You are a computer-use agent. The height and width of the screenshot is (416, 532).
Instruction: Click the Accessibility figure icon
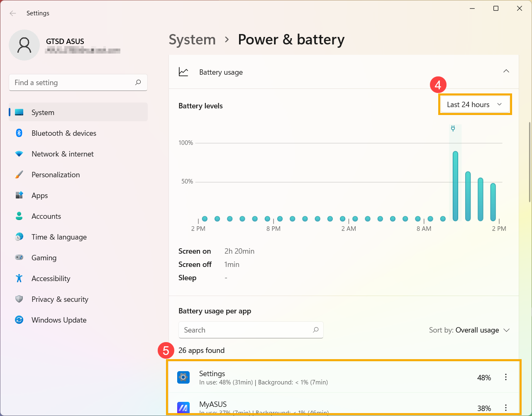click(19, 278)
